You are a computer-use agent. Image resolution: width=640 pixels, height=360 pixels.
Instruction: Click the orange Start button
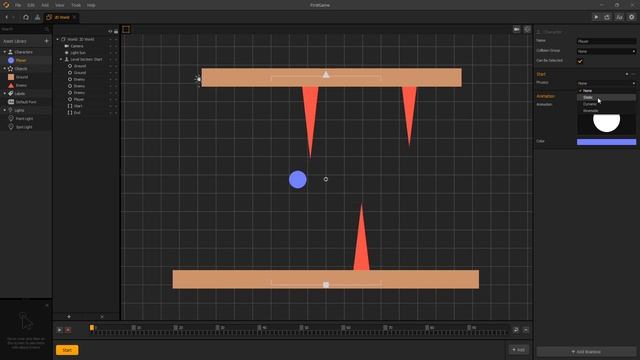[67, 350]
